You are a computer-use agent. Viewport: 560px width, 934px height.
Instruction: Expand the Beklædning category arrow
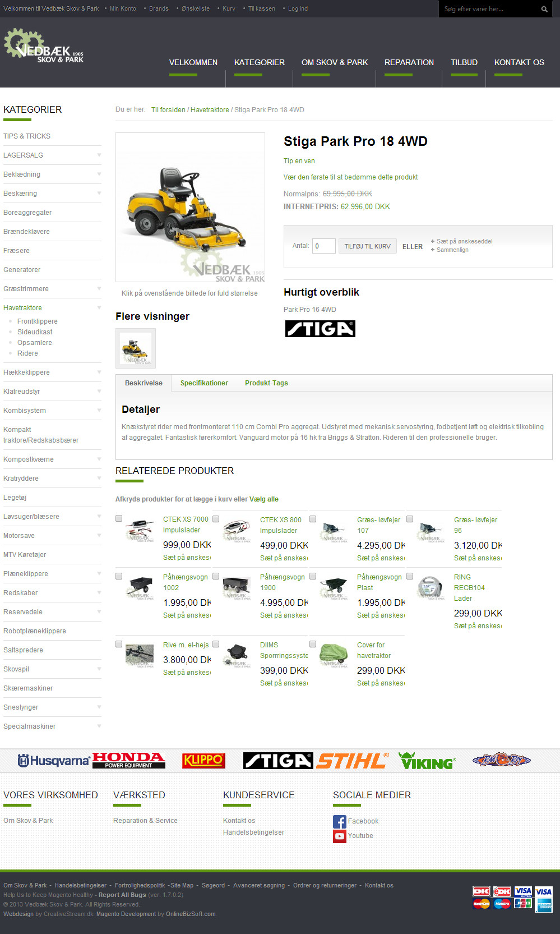click(x=99, y=174)
